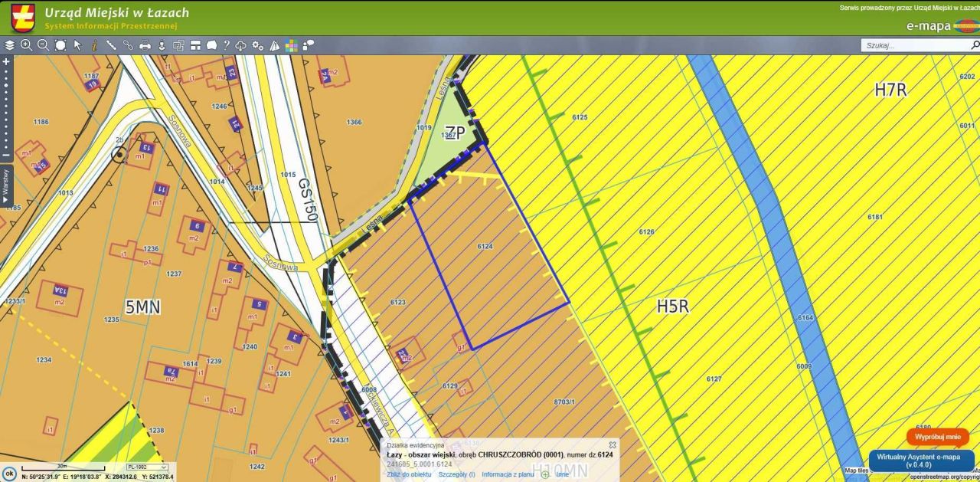Click the H5R zone label
Screen dimensions: 980x482
tap(673, 307)
